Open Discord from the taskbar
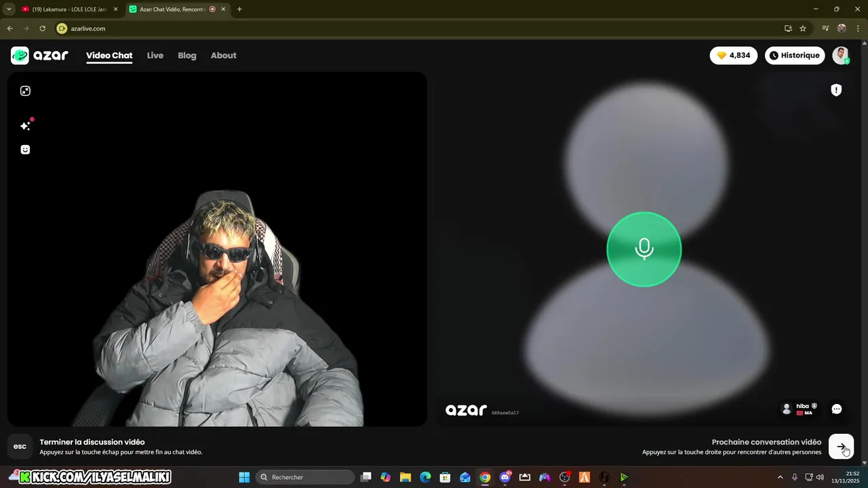The image size is (868, 488). [x=505, y=477]
